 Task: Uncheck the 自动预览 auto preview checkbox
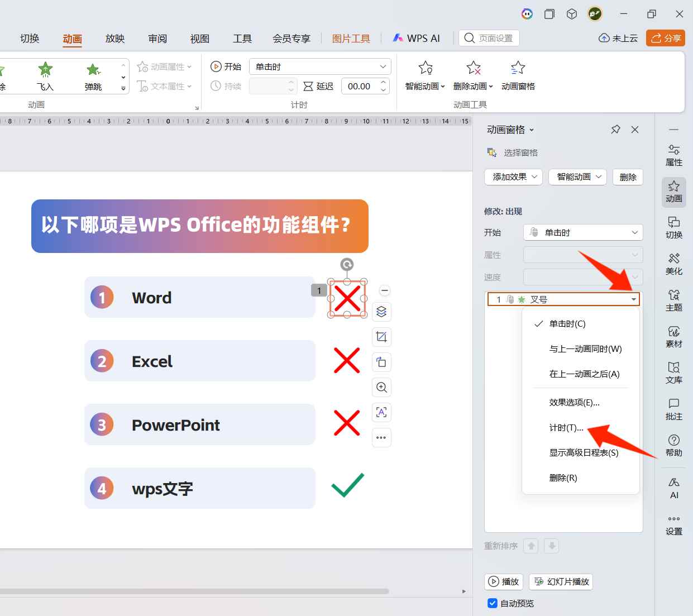493,603
